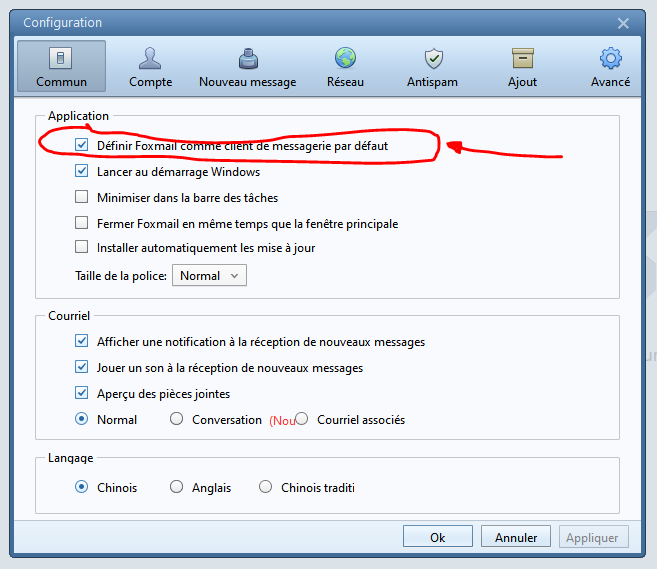The image size is (657, 569).
Task: Select the Conversation radio button
Action: (176, 419)
